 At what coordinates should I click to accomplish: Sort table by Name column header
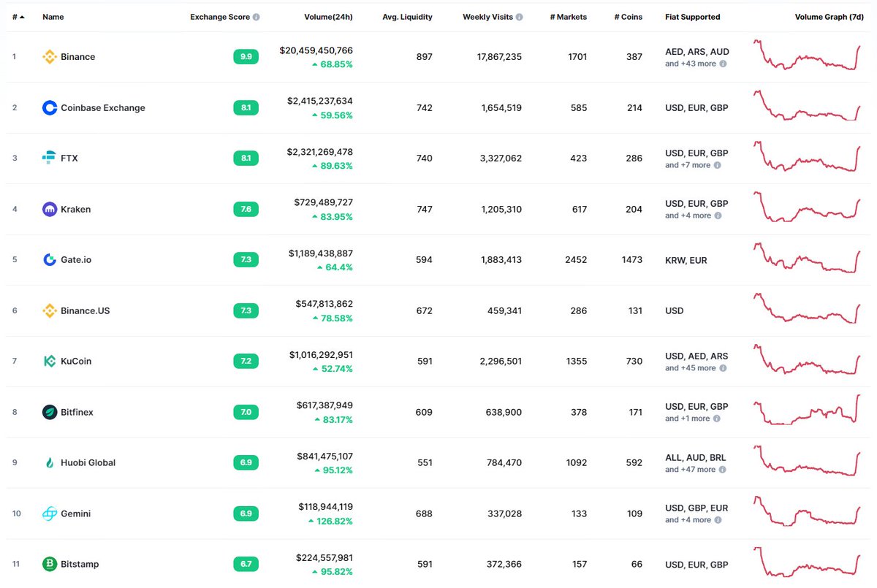pyautogui.click(x=53, y=17)
